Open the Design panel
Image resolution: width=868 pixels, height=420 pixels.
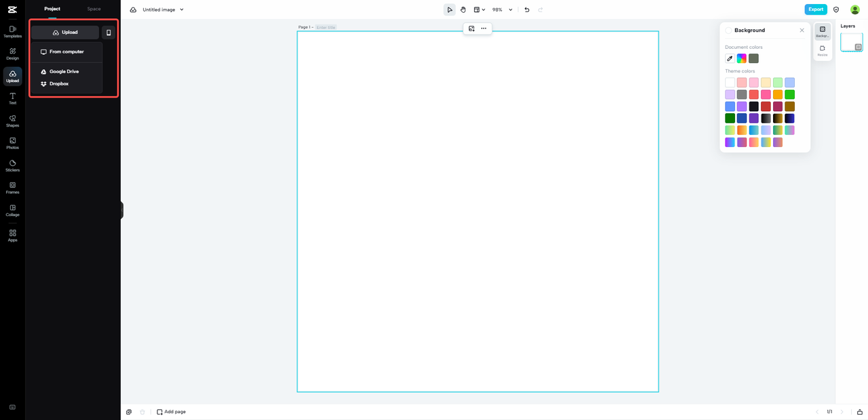12,54
